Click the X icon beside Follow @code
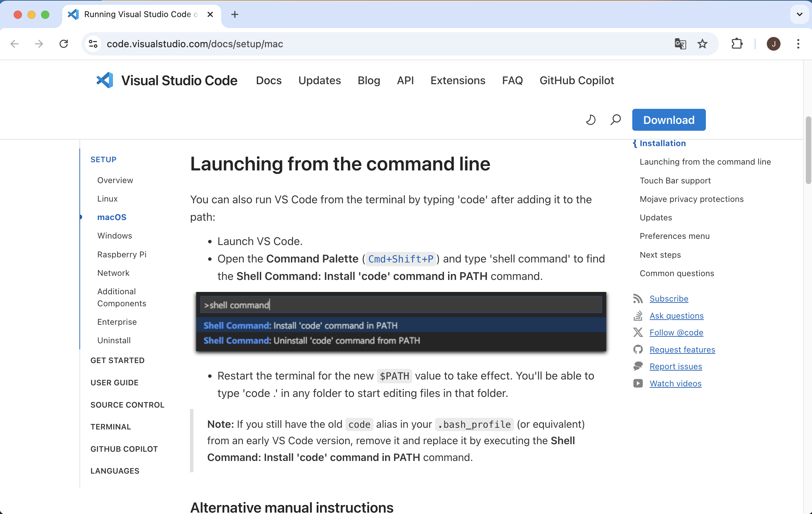 tap(638, 332)
